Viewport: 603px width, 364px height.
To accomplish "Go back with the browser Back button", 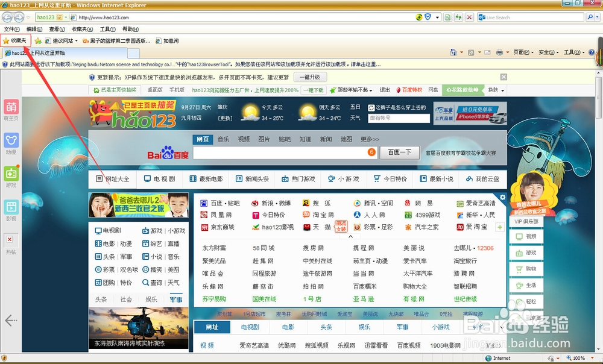I will point(7,17).
